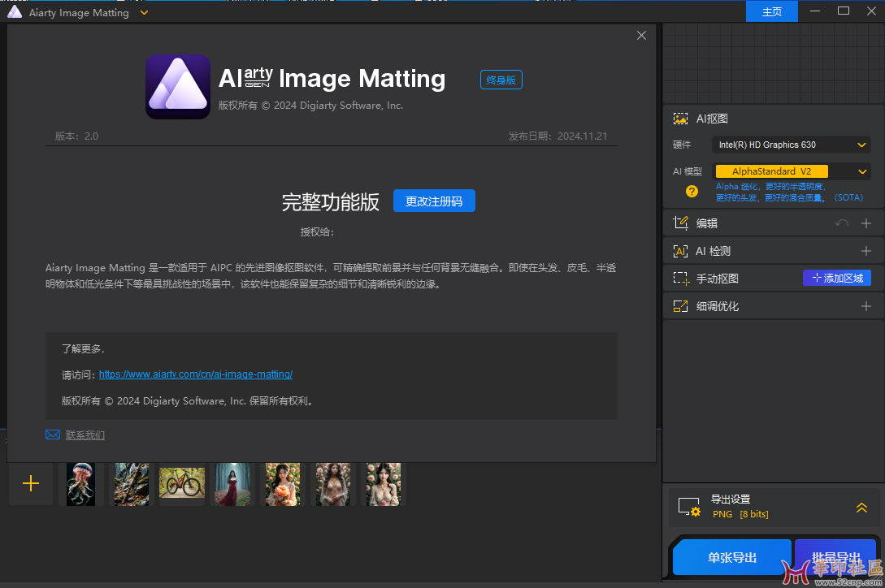Viewport: 885px width, 588px height.
Task: Click the 单张导出 export button
Action: [731, 557]
